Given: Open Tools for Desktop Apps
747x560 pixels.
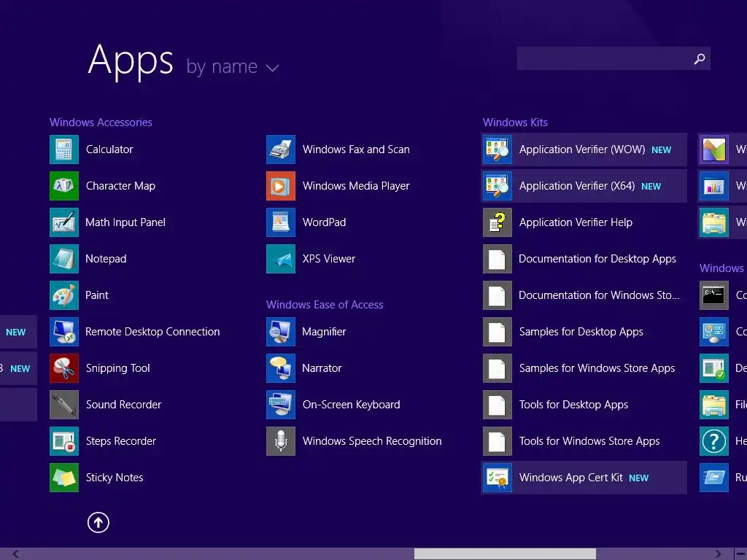Looking at the screenshot, I should tap(584, 404).
